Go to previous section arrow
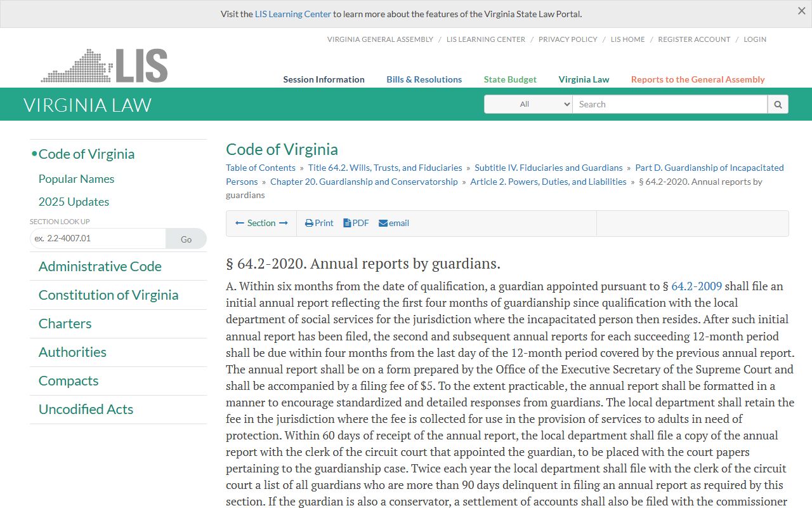The image size is (812, 508). click(240, 223)
